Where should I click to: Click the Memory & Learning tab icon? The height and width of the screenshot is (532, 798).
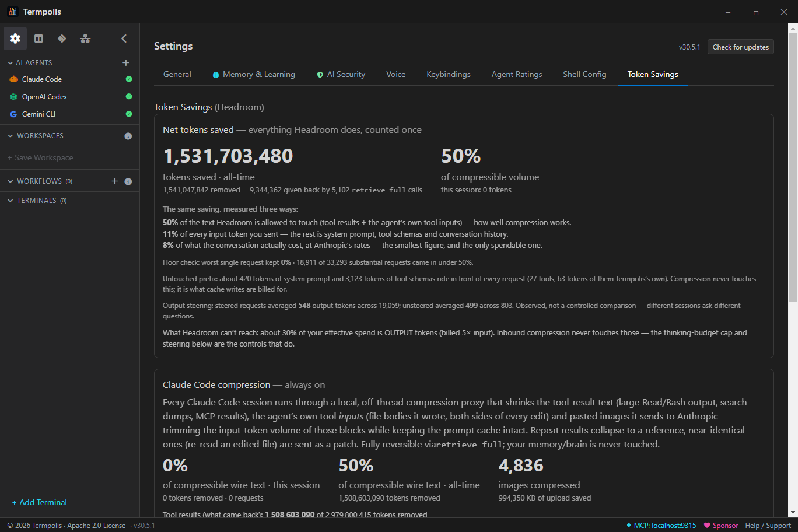[x=216, y=75]
